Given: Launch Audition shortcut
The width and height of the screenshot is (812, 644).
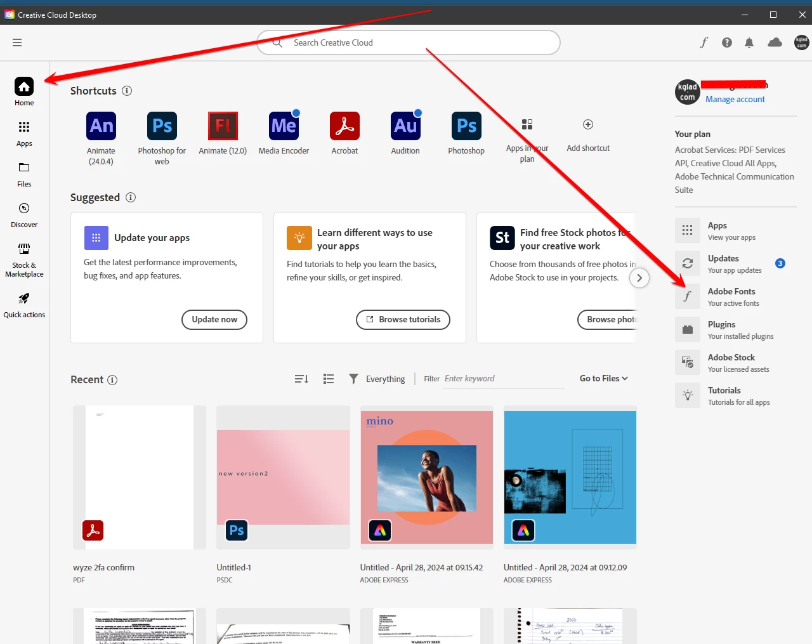Looking at the screenshot, I should coord(405,126).
